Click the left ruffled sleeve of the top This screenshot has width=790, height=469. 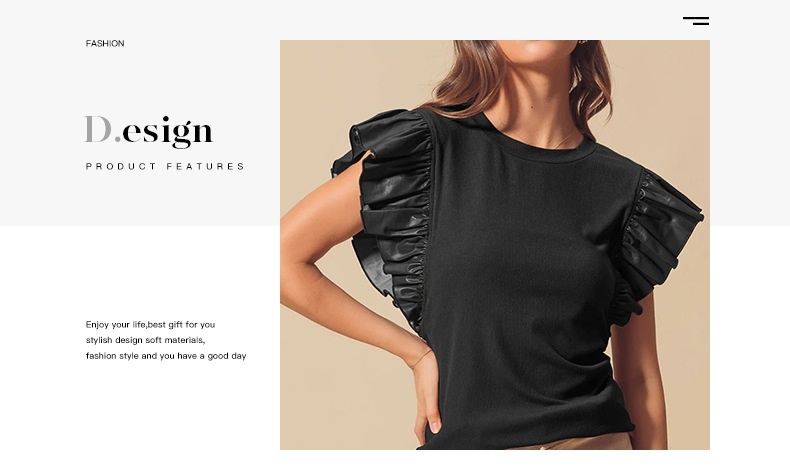click(390, 217)
